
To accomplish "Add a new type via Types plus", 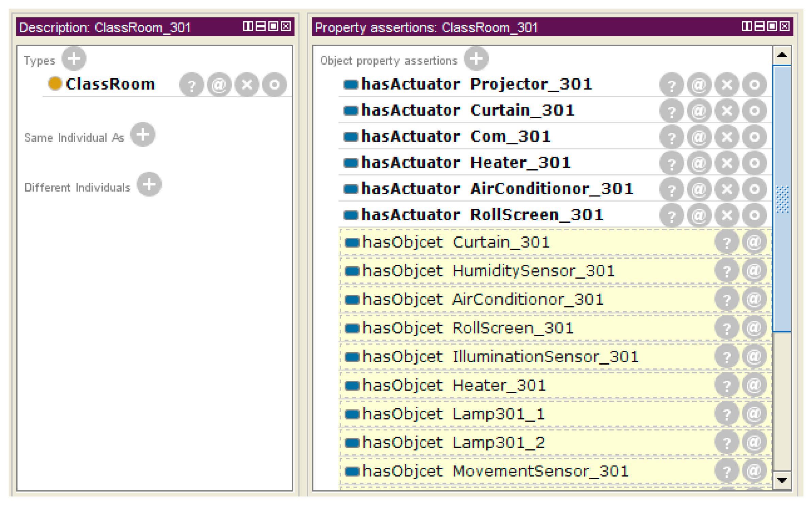I will click(74, 59).
